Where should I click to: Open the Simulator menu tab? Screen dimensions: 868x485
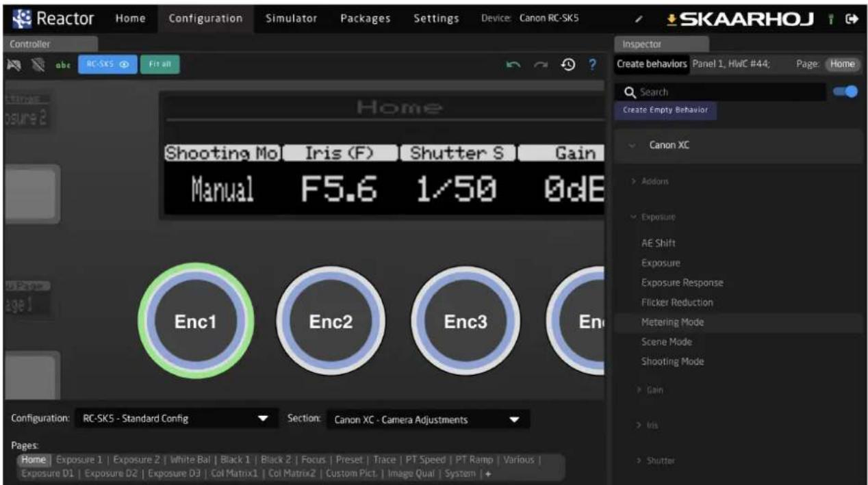(291, 18)
